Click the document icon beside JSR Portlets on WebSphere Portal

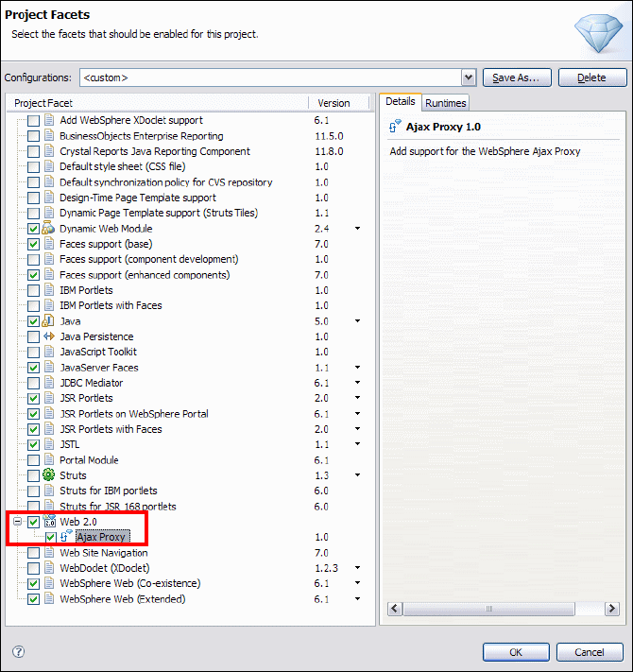49,413
